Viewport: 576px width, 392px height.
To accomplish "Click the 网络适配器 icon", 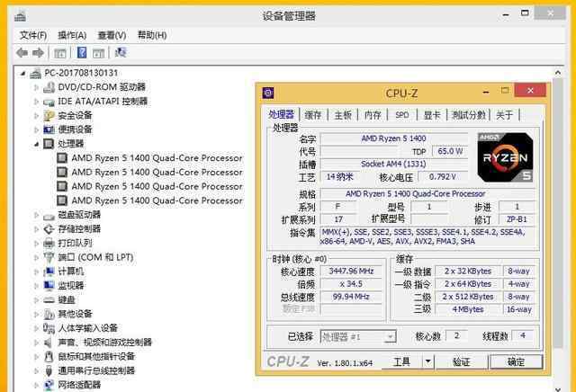I will pyautogui.click(x=49, y=385).
